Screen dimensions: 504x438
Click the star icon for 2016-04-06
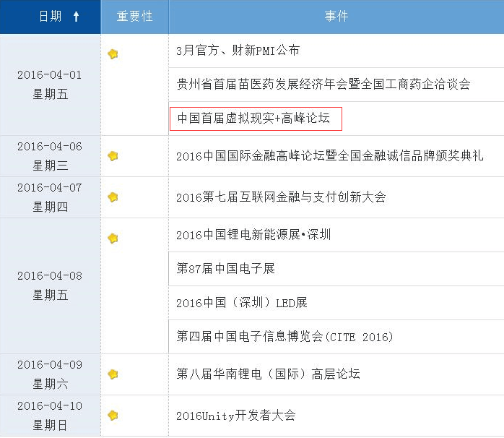pos(113,156)
